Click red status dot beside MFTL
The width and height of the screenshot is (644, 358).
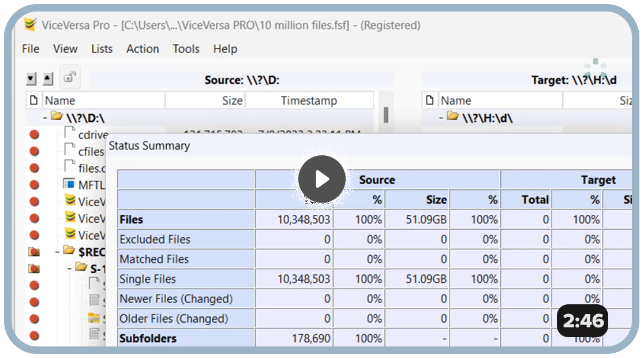[35, 185]
